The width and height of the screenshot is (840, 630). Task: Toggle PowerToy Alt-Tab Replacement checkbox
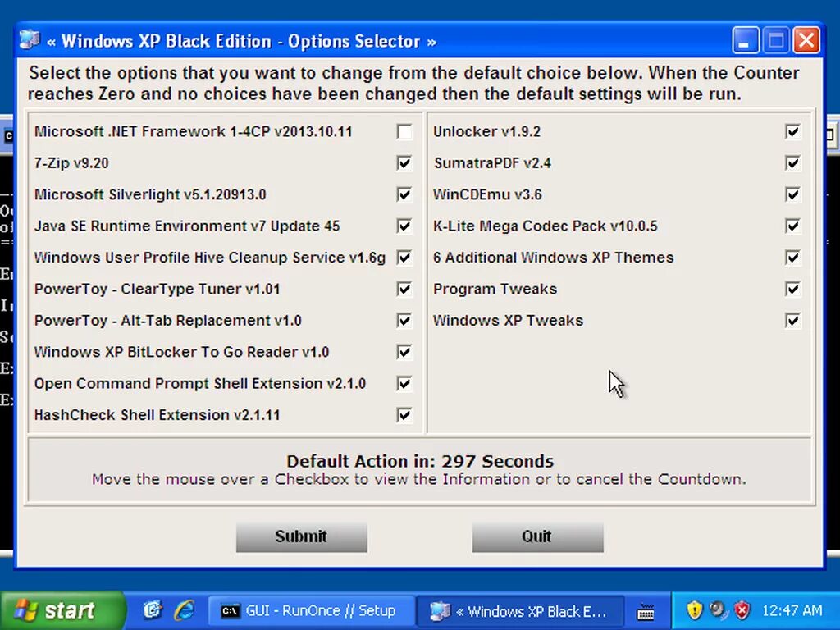tap(404, 321)
